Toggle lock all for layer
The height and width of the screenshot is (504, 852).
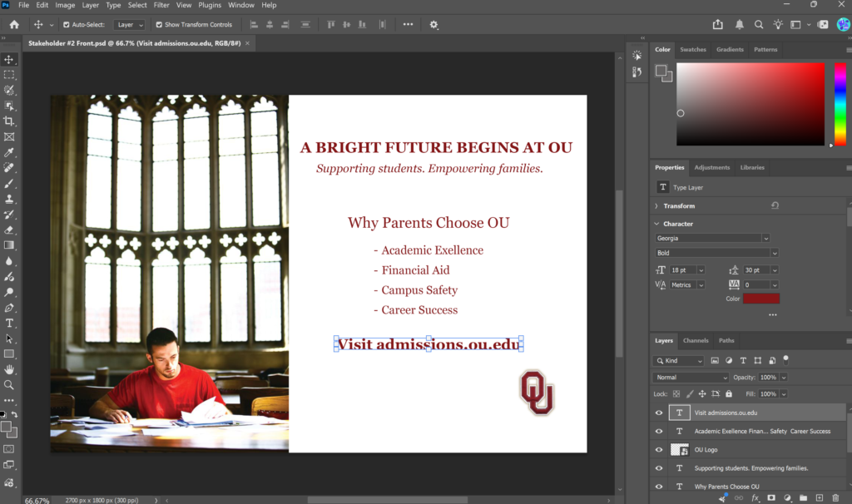coord(729,393)
